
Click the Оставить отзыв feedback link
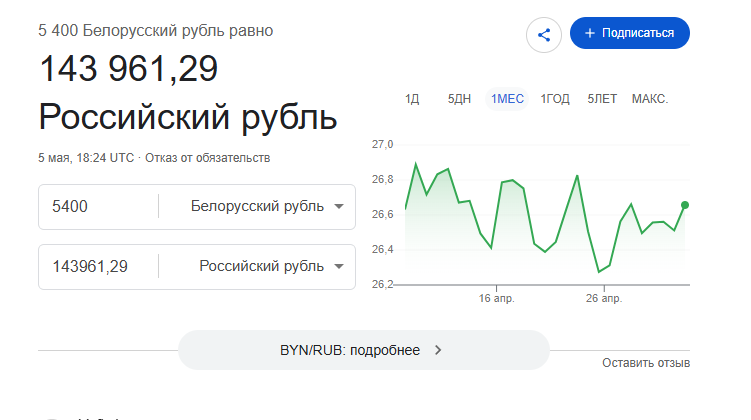click(x=646, y=363)
